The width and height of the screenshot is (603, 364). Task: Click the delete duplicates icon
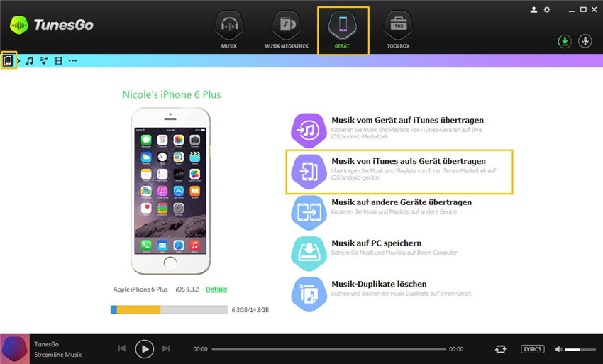click(309, 294)
